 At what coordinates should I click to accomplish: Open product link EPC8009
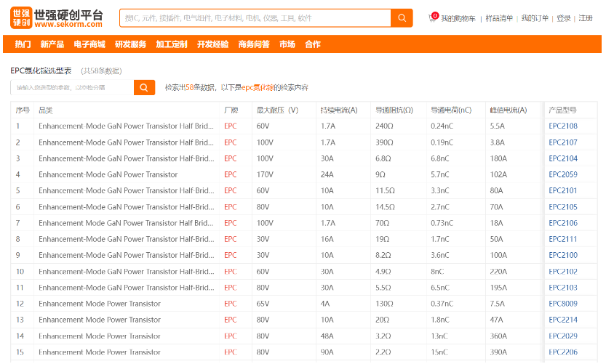pos(563,304)
